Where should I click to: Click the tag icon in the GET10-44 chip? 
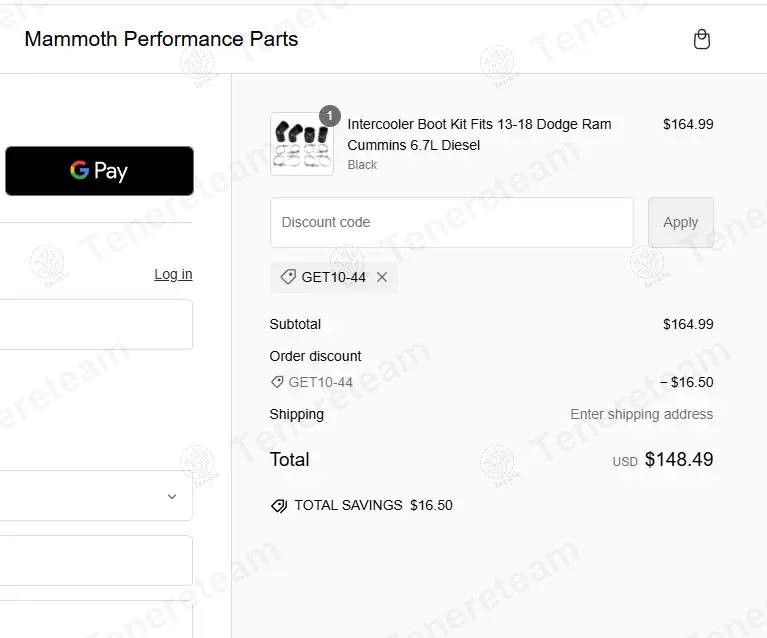[288, 278]
